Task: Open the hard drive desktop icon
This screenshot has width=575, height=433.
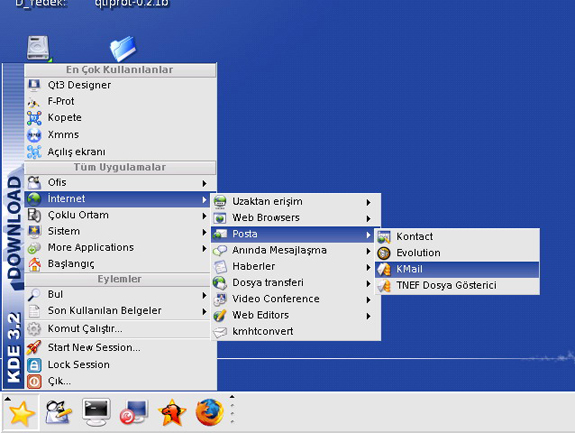Action: click(x=39, y=48)
